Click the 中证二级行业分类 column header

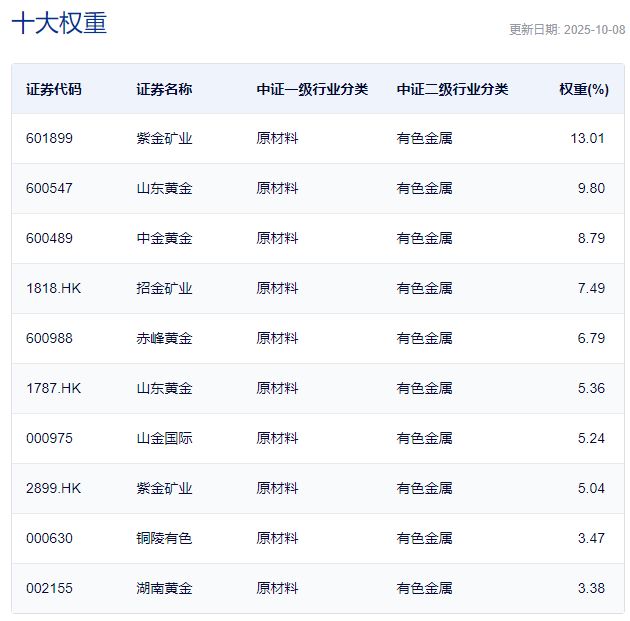(452, 89)
